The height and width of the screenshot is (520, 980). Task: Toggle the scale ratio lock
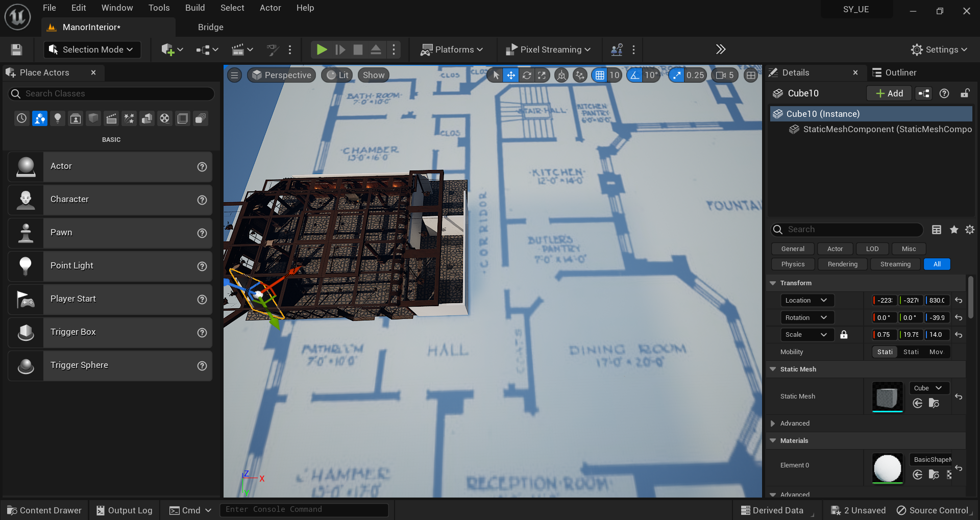click(844, 335)
